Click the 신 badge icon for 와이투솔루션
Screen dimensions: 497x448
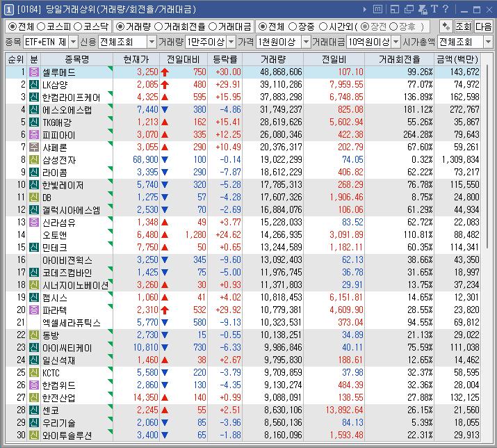[34, 435]
